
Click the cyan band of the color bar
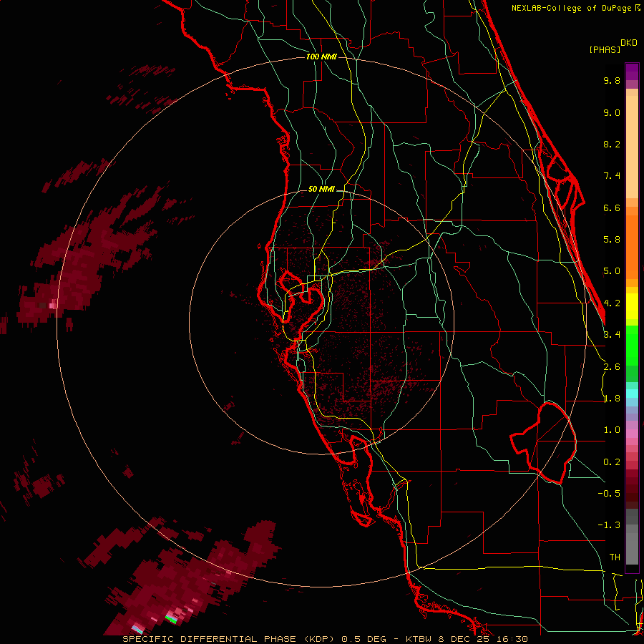coord(632,394)
